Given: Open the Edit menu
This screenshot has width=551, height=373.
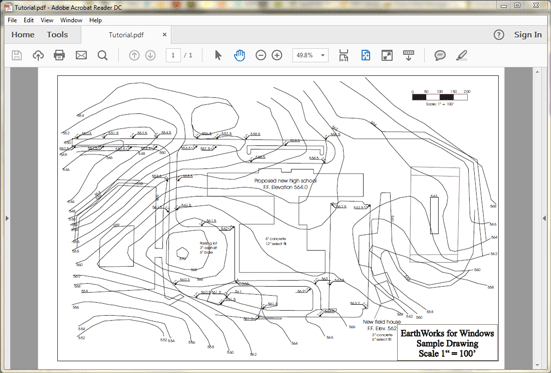Looking at the screenshot, I should point(28,20).
